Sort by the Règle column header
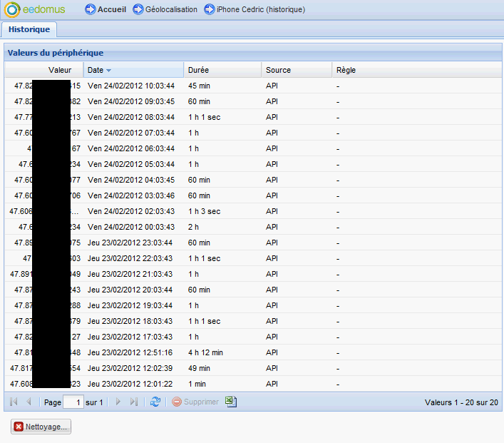The image size is (504, 443). point(416,70)
